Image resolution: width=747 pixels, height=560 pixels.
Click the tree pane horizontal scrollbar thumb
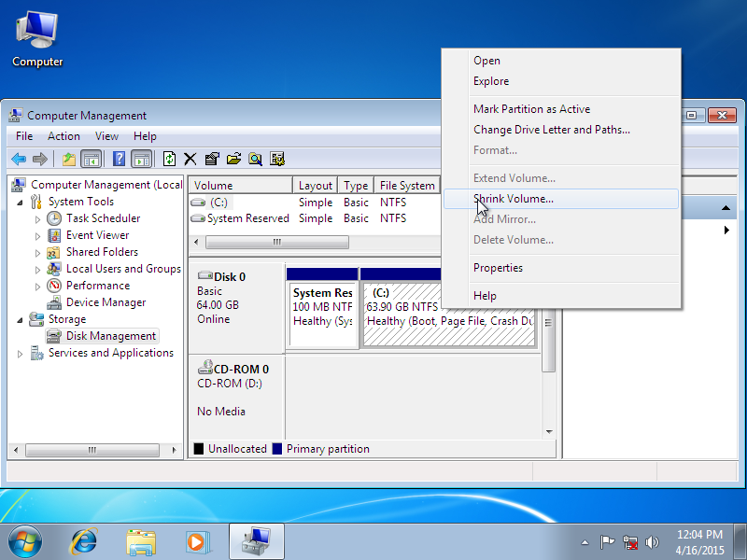coord(92,450)
